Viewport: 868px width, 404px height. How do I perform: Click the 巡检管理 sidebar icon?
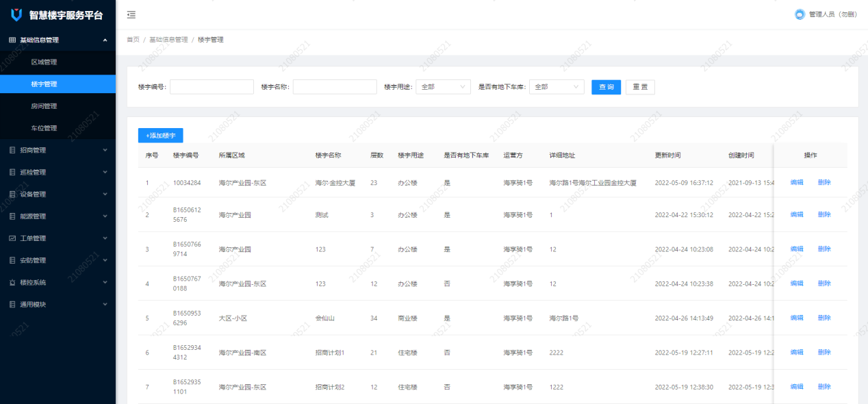click(x=12, y=172)
